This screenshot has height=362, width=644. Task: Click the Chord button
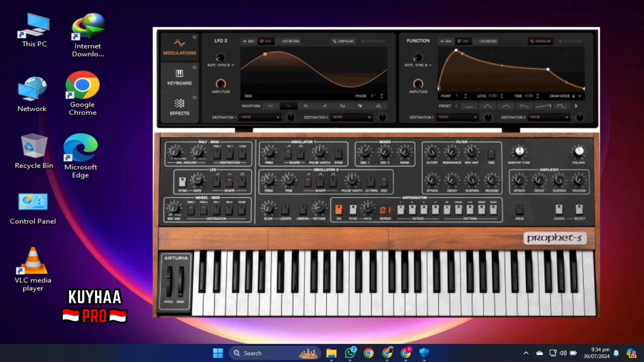558,210
